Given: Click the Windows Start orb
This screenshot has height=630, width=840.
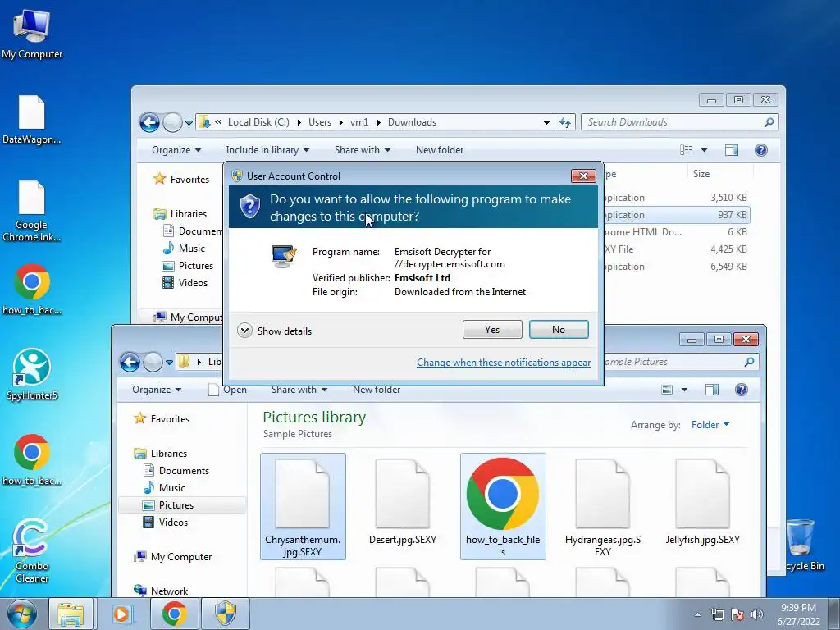Looking at the screenshot, I should (x=22, y=614).
